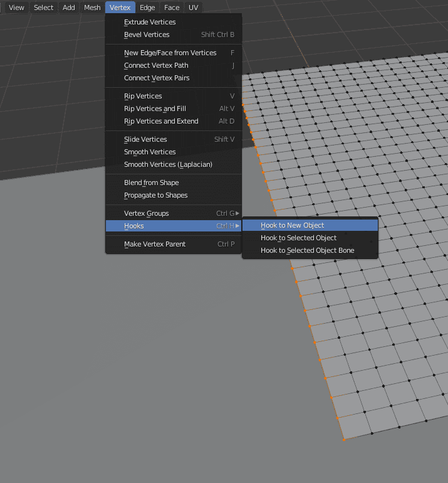Screen dimensions: 448x483
Task: Open the Add menu
Action: tap(69, 8)
